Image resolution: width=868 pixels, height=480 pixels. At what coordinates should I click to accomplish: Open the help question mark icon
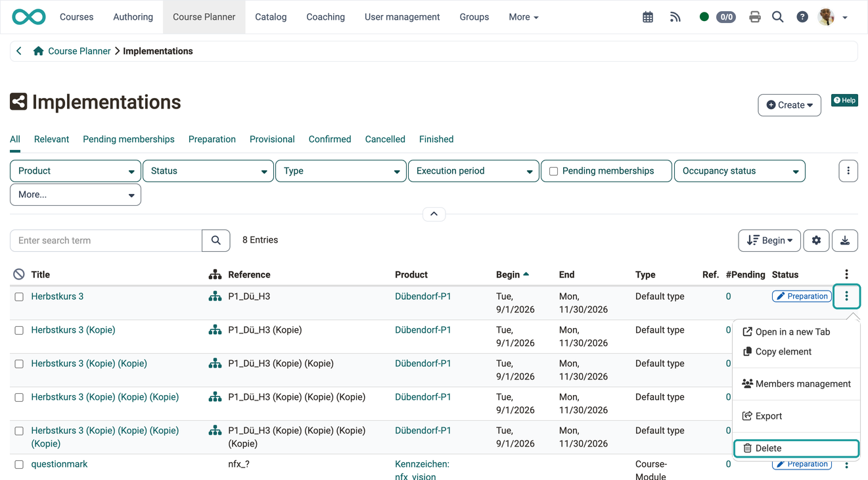click(802, 17)
